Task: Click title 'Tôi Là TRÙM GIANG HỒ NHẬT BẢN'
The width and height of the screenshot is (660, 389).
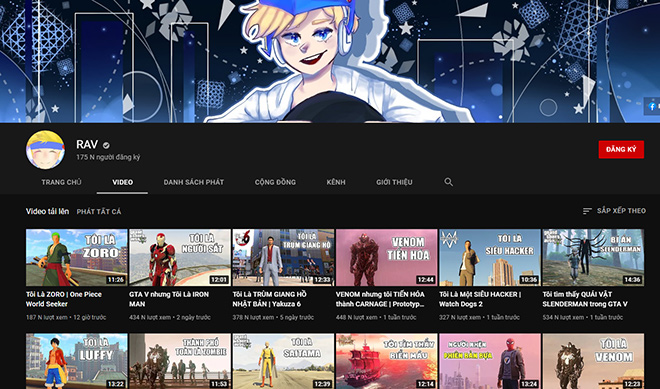Action: (270, 299)
